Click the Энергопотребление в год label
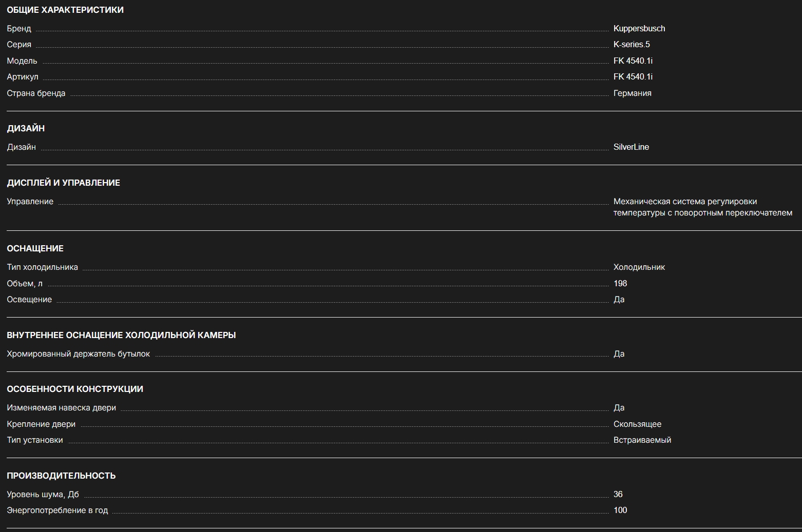802x532 pixels. point(57,510)
